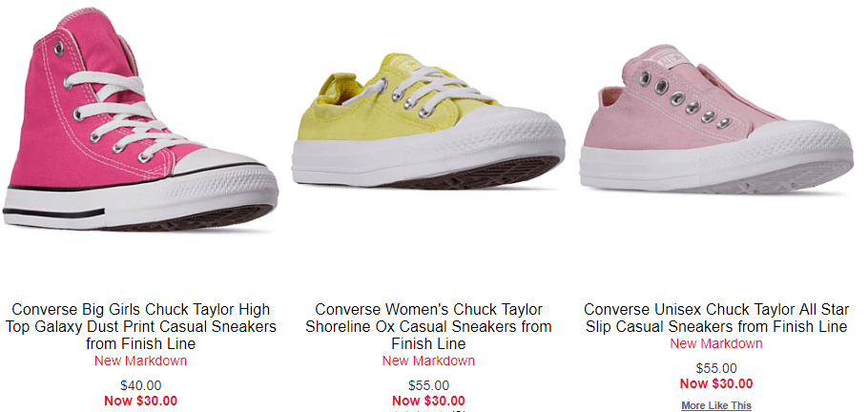This screenshot has height=412, width=868.
Task: Click $55.00 price under the Shoreline Ox sneakers
Action: click(428, 385)
